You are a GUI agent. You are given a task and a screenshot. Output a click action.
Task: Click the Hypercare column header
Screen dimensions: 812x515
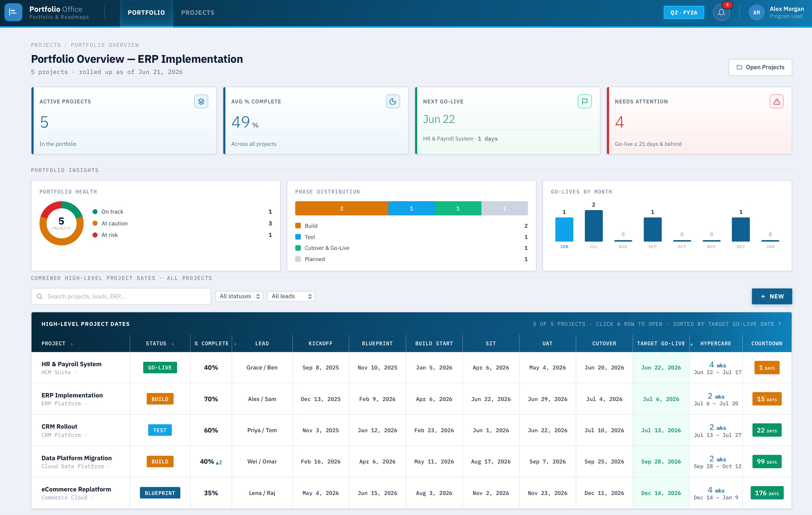[716, 343]
